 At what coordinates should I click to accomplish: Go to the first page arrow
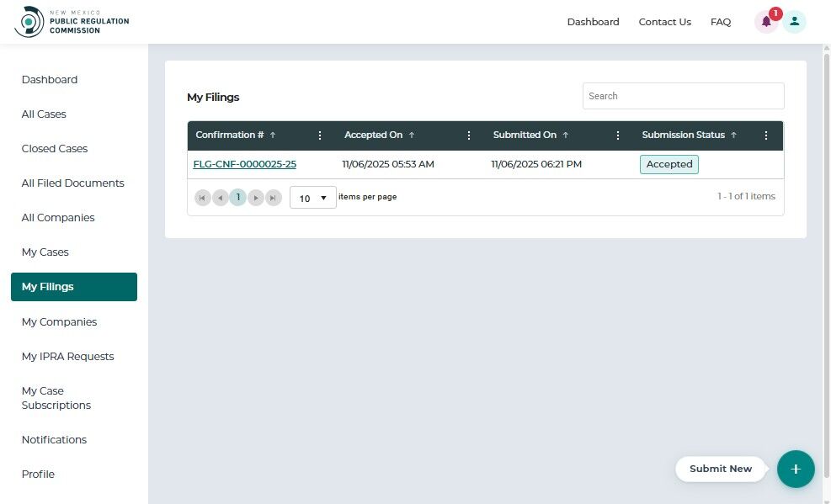(202, 198)
